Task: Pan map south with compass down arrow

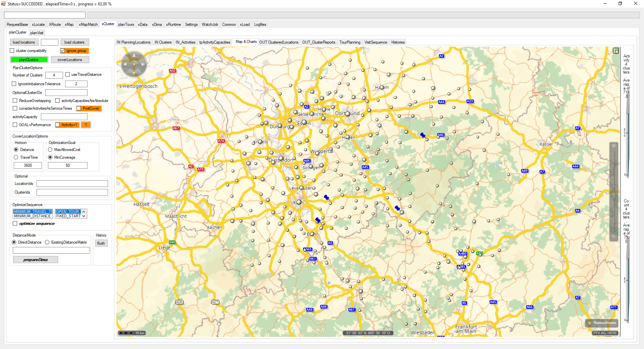Action: pyautogui.click(x=134, y=73)
